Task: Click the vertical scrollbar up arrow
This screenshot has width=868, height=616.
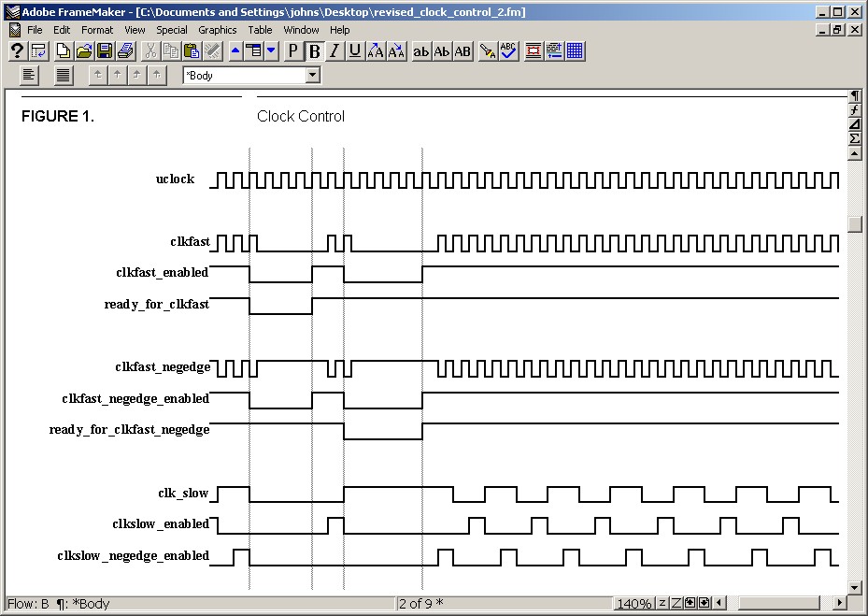Action: point(855,153)
